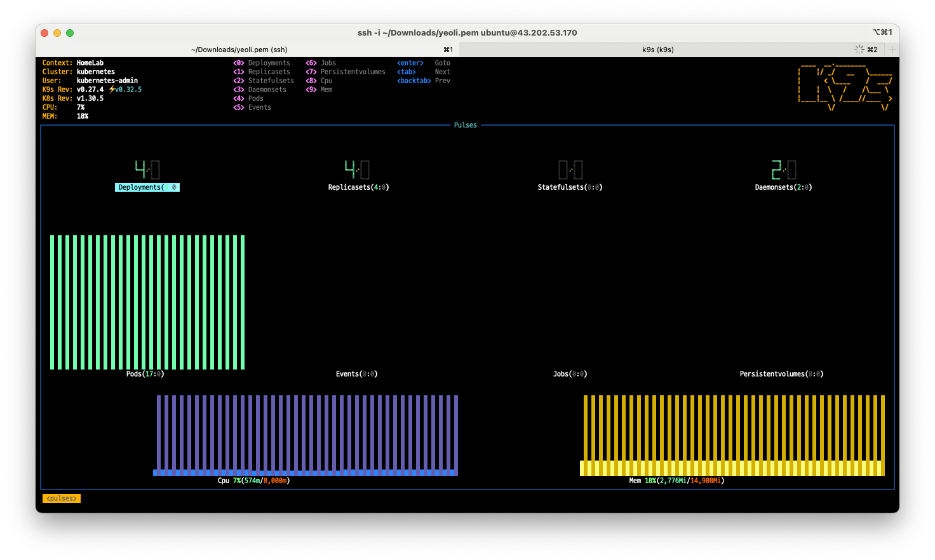Click the User: kubernetes-admin line
Image resolution: width=935 pixels, height=560 pixels.
click(90, 81)
